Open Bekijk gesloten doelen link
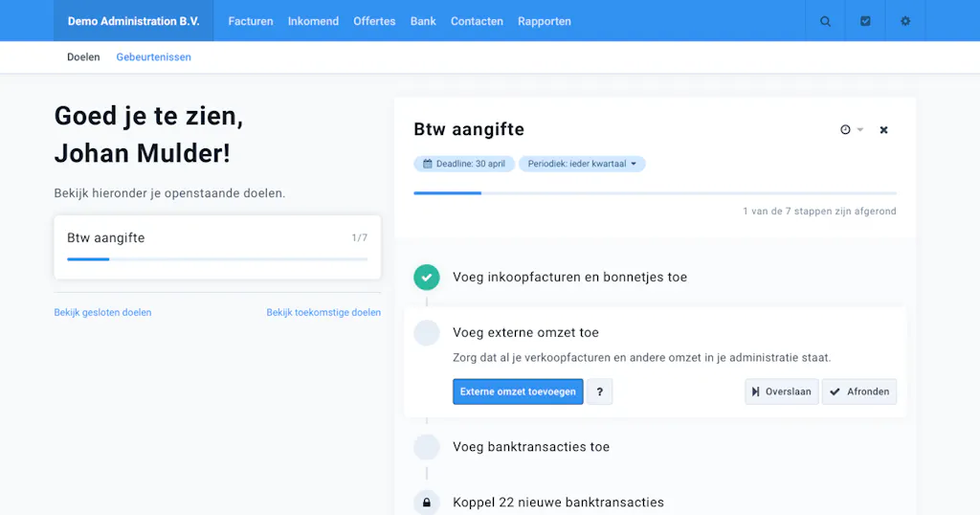This screenshot has height=515, width=980. (x=102, y=312)
